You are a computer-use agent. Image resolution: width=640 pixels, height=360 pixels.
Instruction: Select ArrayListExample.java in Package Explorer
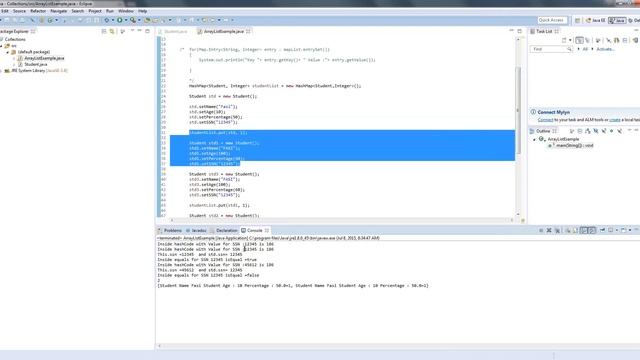44,58
